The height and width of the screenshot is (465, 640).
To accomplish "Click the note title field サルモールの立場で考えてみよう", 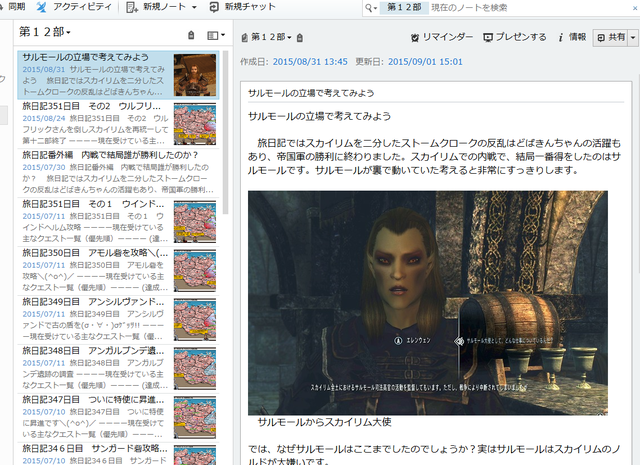I will pos(436,93).
